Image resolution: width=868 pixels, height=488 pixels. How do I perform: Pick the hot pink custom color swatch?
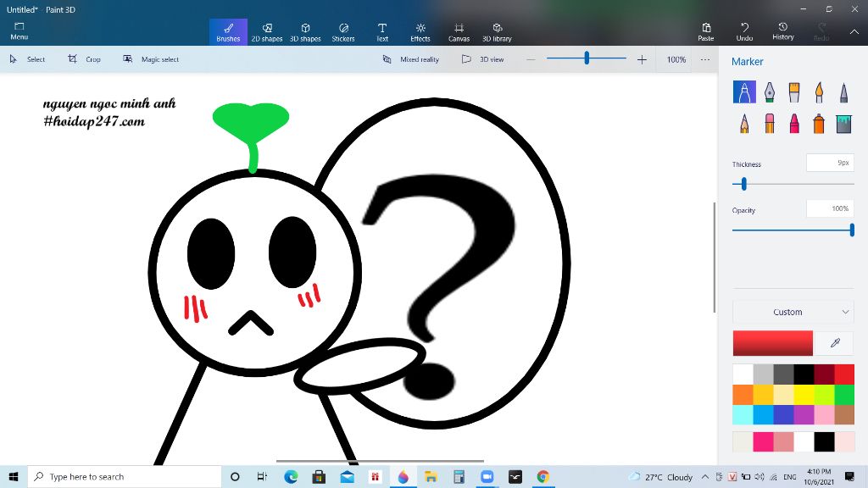763,442
